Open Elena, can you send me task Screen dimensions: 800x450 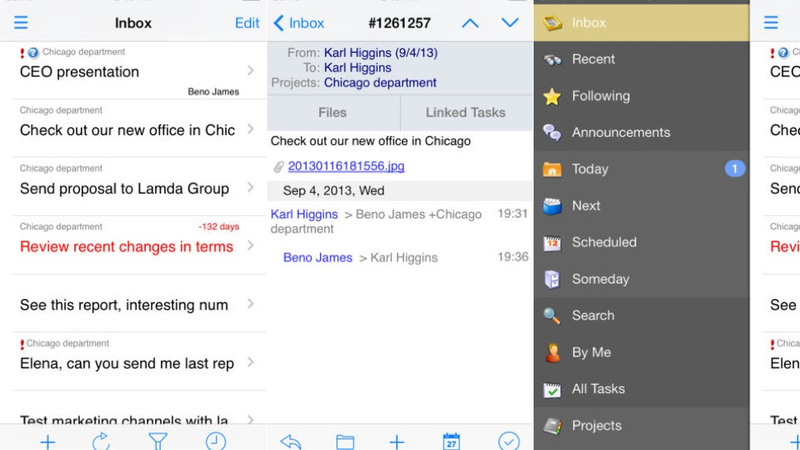point(127,364)
